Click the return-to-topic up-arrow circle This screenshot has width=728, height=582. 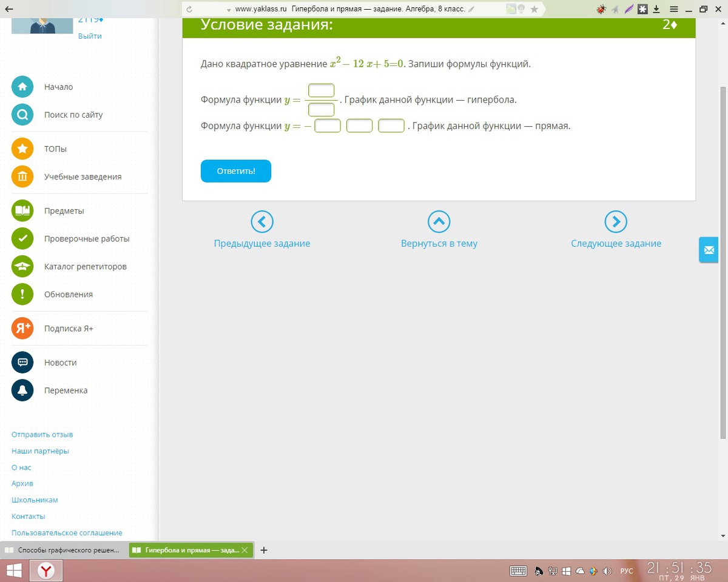point(439,222)
